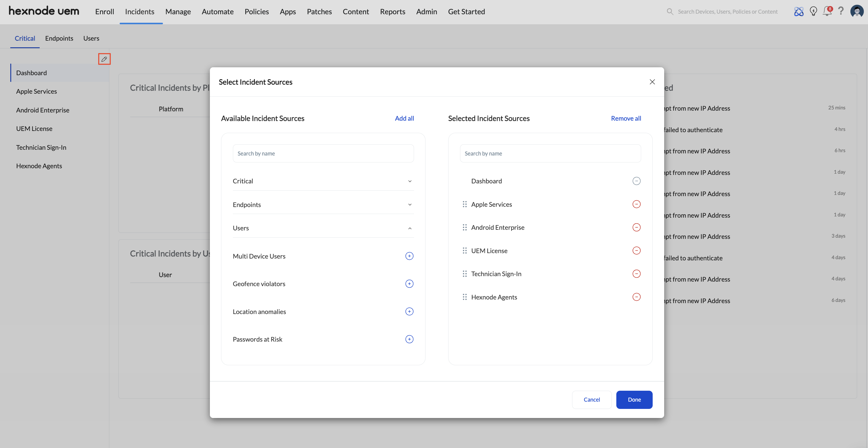This screenshot has width=868, height=448.
Task: Open the Get Started menu
Action: [x=466, y=12]
